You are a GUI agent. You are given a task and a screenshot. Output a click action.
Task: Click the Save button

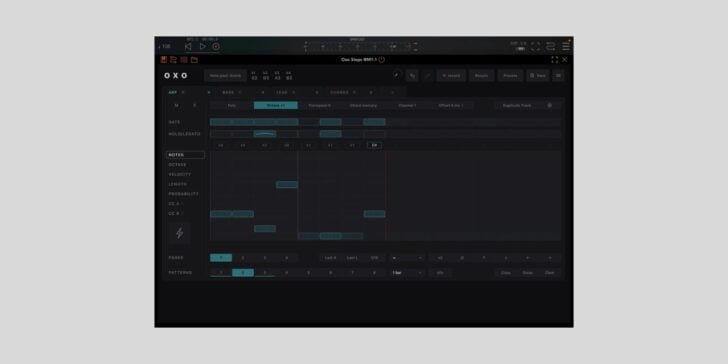click(538, 76)
